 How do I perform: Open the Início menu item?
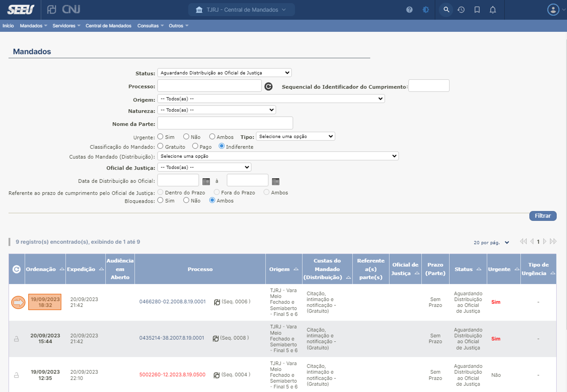(8, 26)
